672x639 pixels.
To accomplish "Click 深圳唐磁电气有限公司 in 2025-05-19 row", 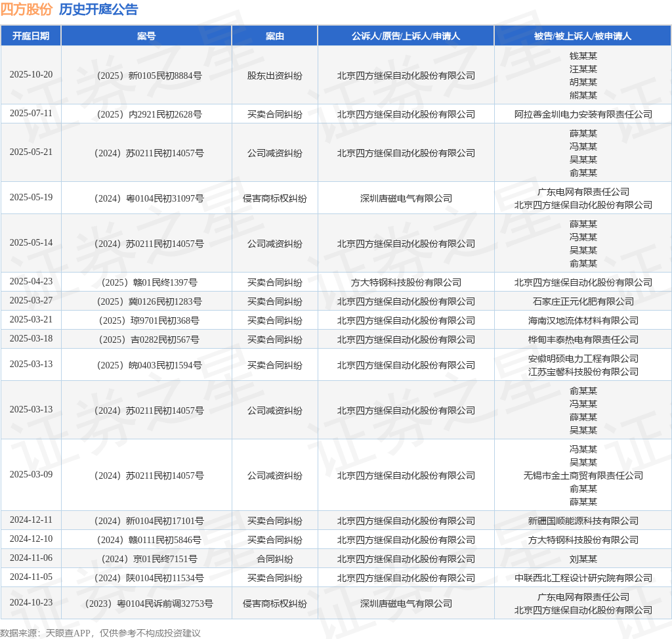I will point(406,198).
